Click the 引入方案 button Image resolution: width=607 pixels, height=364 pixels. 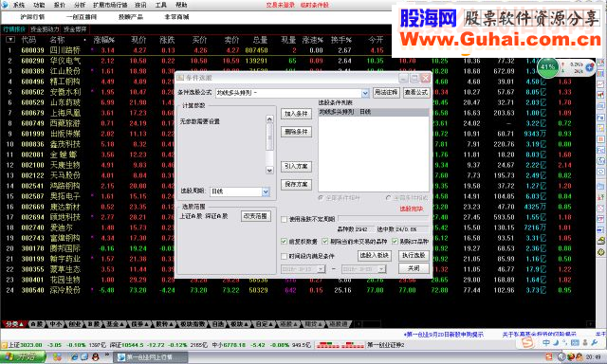click(x=296, y=166)
